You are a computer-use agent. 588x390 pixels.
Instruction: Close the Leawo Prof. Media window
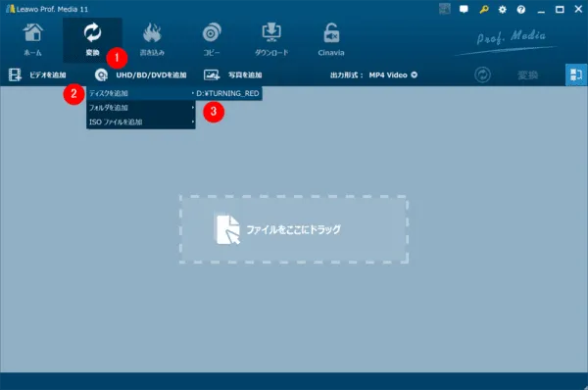[578, 9]
